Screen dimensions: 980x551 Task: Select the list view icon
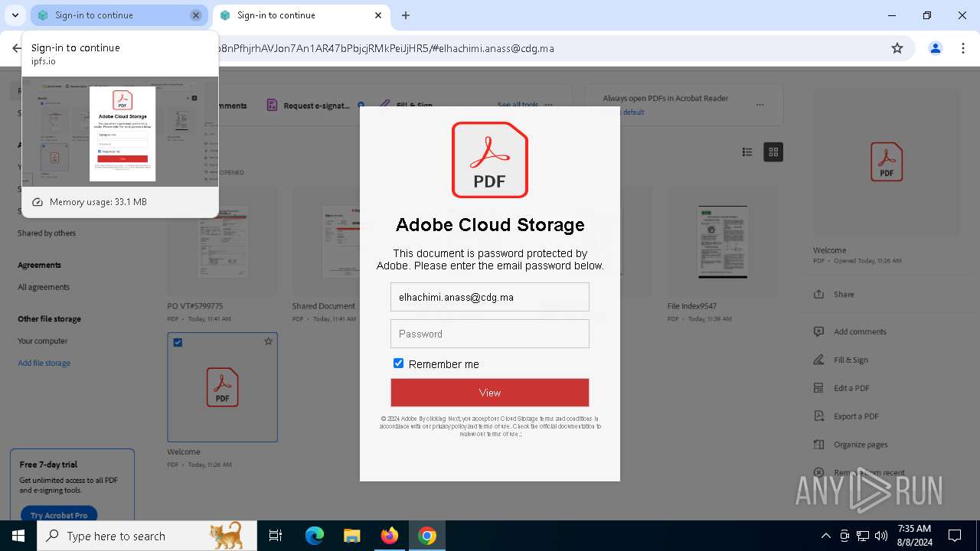tap(747, 152)
